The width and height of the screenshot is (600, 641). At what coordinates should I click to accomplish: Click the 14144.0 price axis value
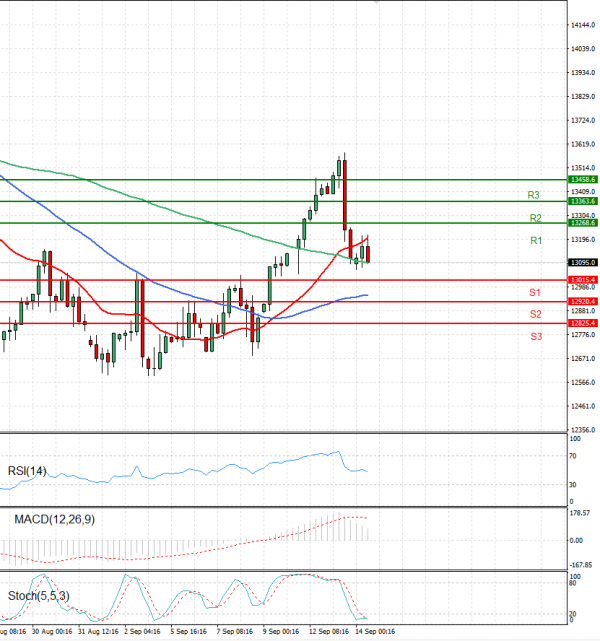[583, 25]
